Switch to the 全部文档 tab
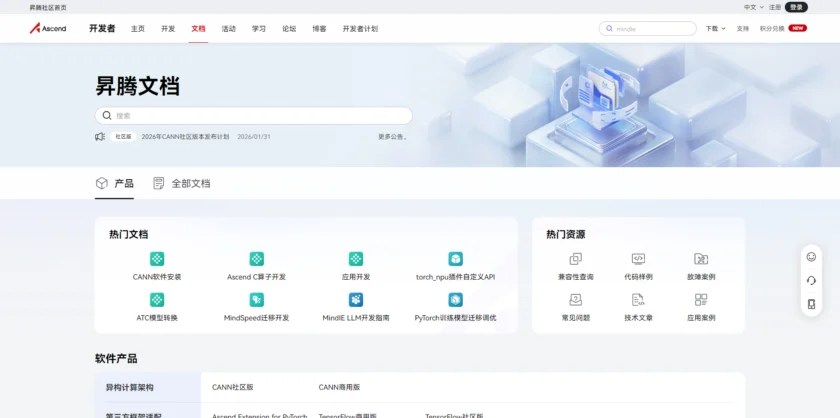The height and width of the screenshot is (418, 840). pyautogui.click(x=182, y=183)
